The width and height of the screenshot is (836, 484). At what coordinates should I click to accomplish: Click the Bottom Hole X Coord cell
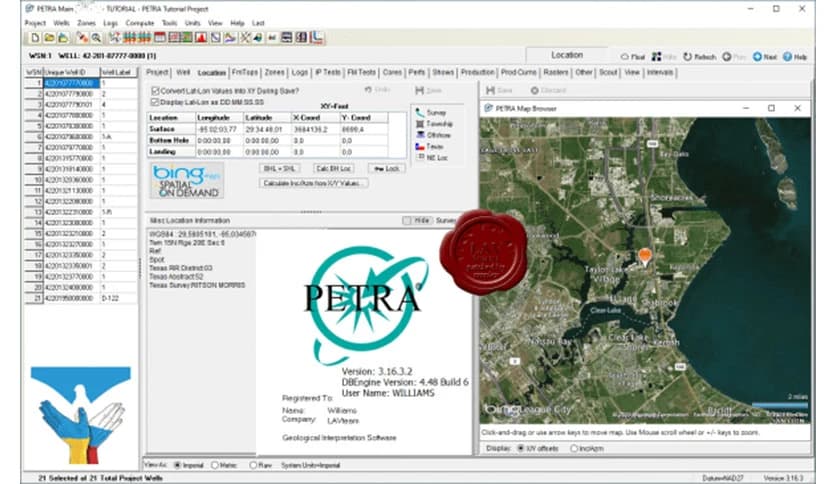click(316, 141)
